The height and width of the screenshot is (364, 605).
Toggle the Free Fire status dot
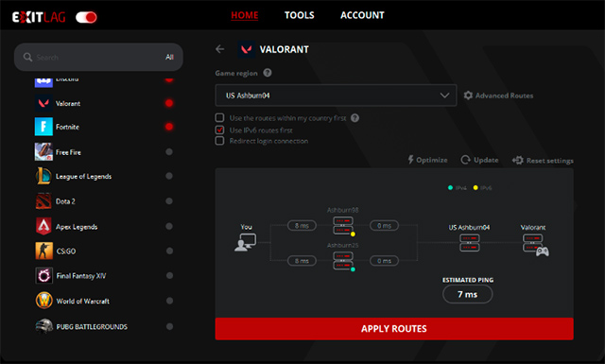(169, 152)
